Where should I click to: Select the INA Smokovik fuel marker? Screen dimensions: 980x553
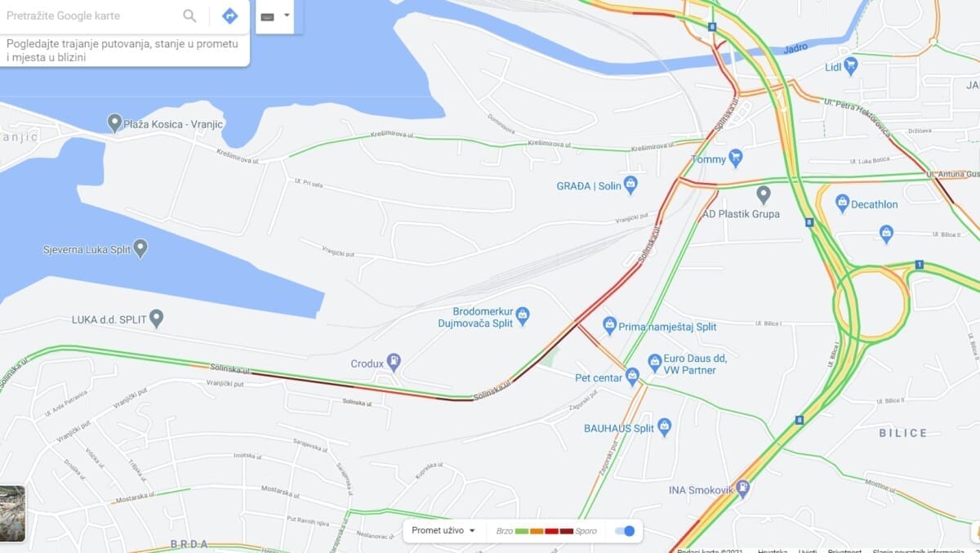[742, 488]
